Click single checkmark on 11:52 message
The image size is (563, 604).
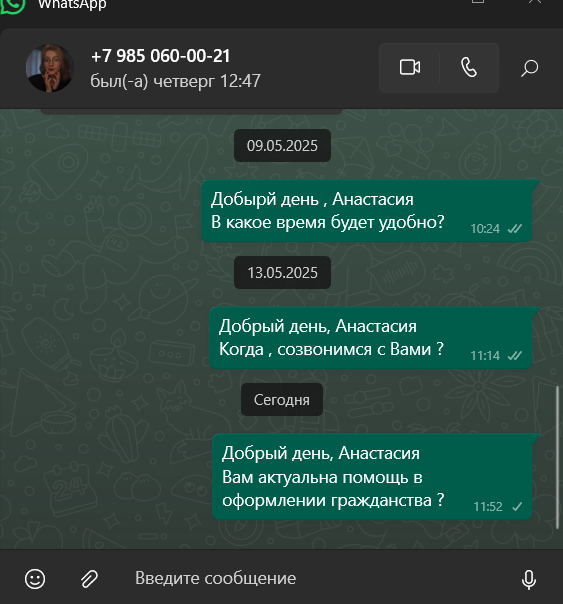517,507
